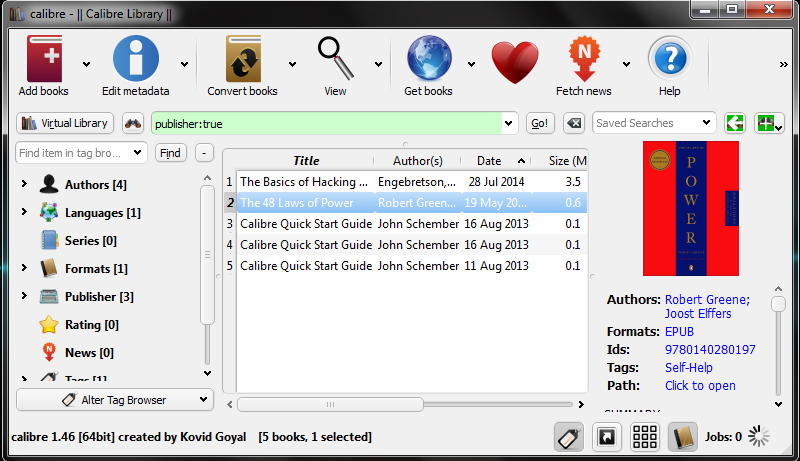Open the Help icon
This screenshot has height=461, width=800.
pos(670,59)
